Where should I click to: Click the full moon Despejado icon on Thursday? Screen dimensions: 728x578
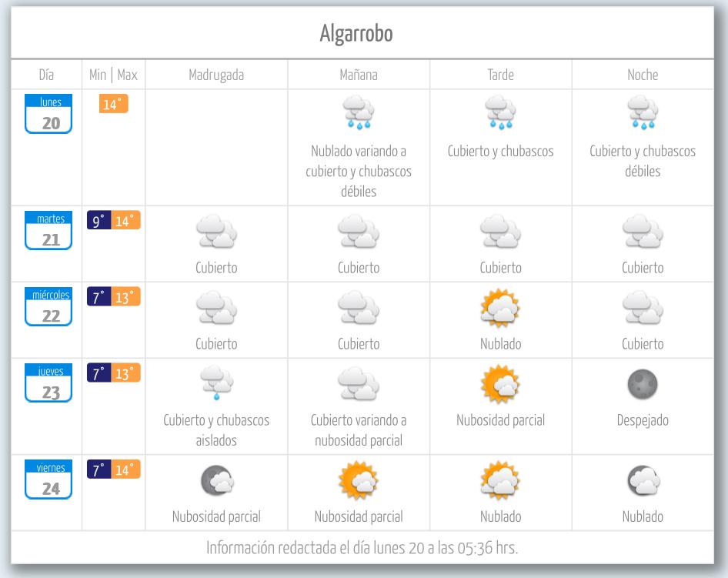643,384
